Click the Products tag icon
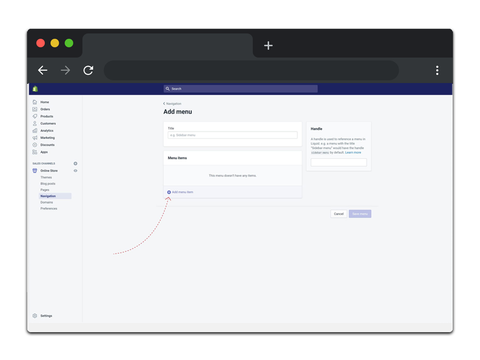This screenshot has height=360, width=480. 35,116
